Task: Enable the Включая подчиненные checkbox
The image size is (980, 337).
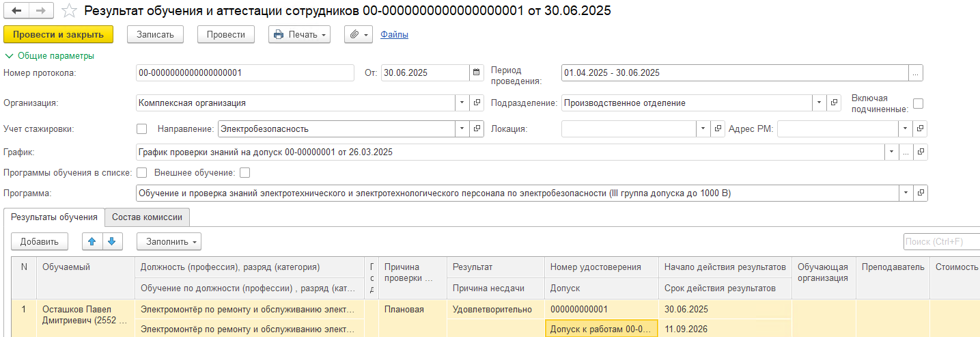Action: pyautogui.click(x=918, y=104)
